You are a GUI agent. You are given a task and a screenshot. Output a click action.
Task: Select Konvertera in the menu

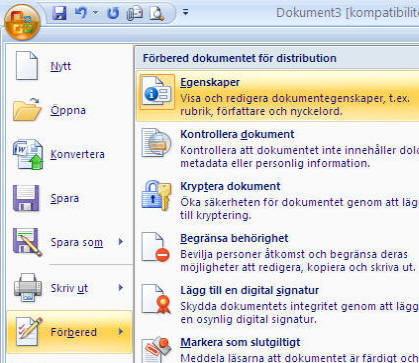[77, 154]
